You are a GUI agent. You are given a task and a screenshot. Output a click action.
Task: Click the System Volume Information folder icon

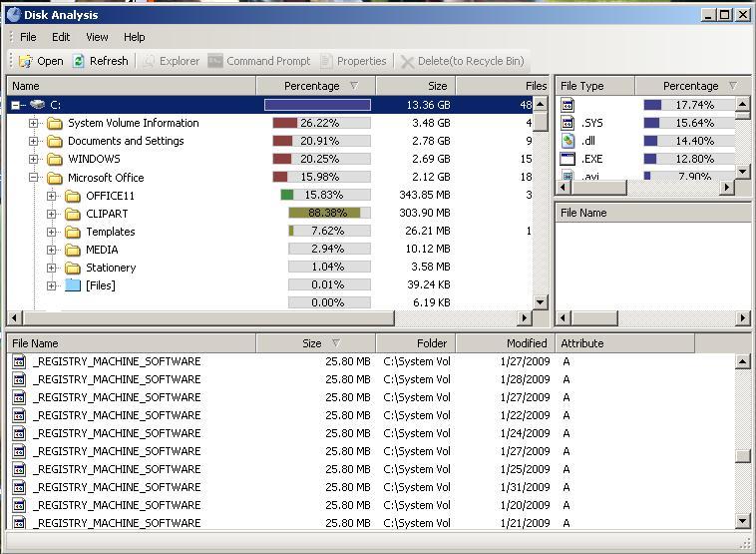pyautogui.click(x=55, y=123)
